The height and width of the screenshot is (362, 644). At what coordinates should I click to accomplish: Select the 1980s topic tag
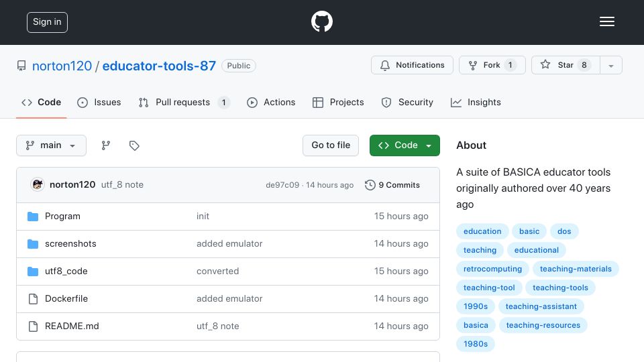click(476, 345)
